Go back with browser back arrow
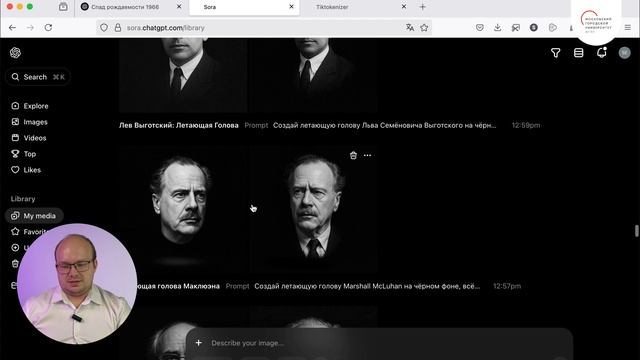Viewport: 640px width, 360px height. point(12,27)
